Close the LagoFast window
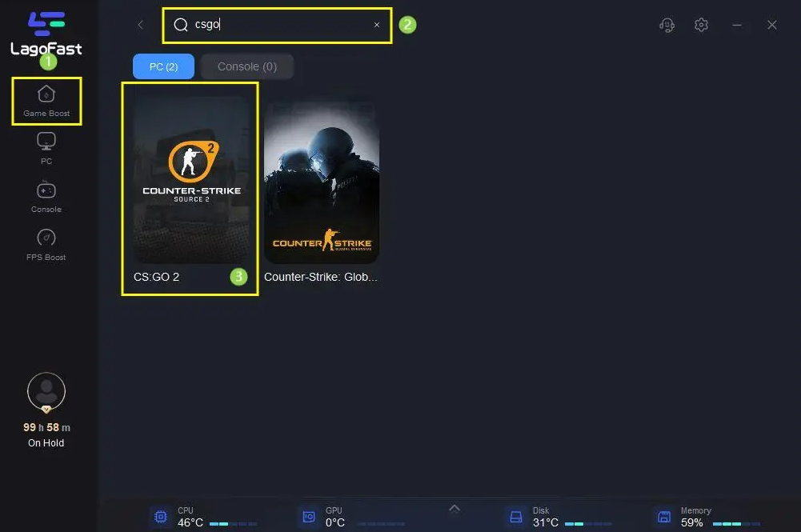The height and width of the screenshot is (532, 801). pos(772,25)
